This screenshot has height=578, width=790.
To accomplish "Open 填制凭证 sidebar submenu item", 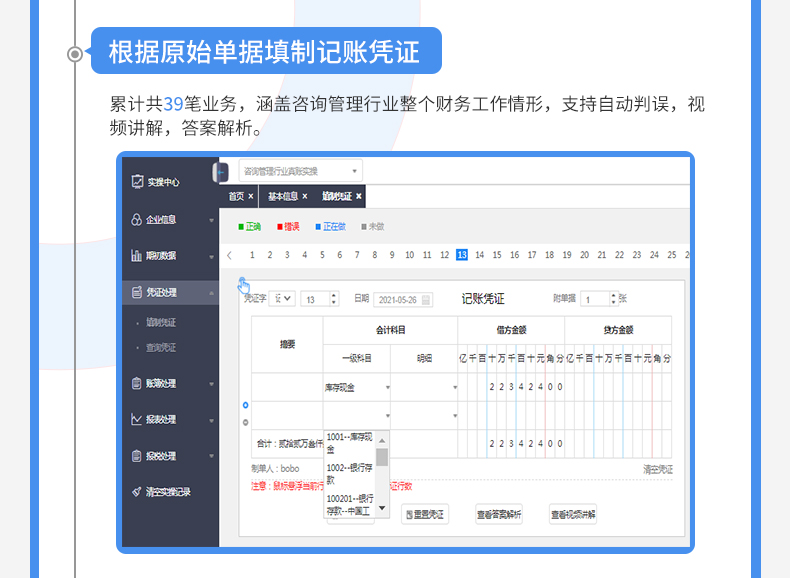I will (x=161, y=323).
